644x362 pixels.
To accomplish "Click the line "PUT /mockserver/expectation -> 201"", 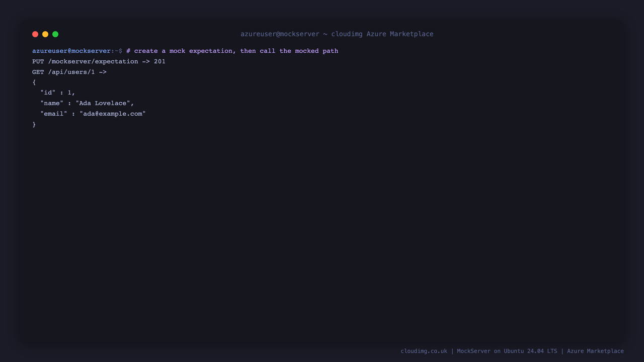I will 99,61.
